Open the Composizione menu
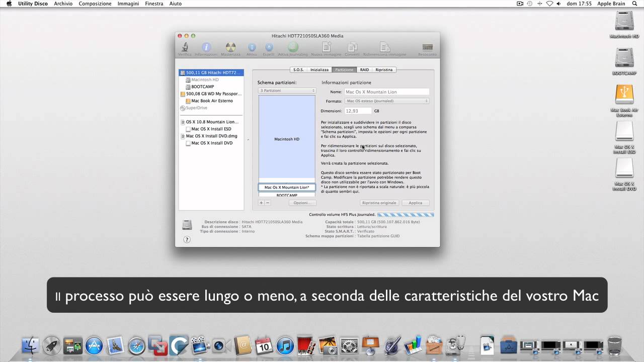This screenshot has height=362, width=644. coord(95,4)
